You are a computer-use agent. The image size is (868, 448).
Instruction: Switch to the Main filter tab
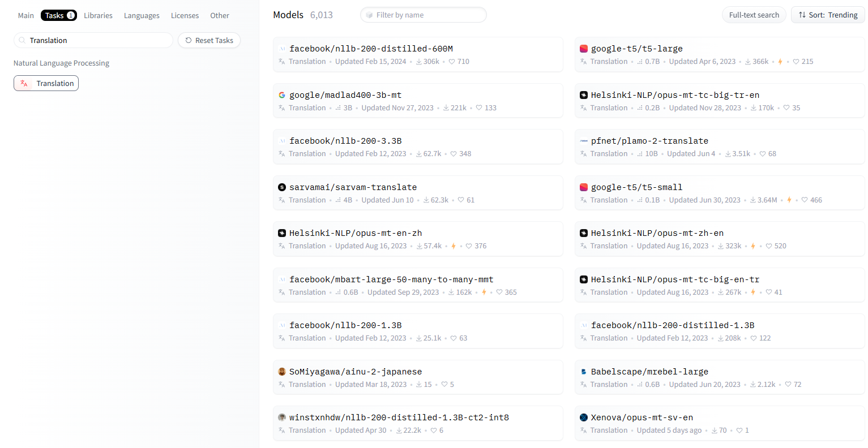click(26, 15)
